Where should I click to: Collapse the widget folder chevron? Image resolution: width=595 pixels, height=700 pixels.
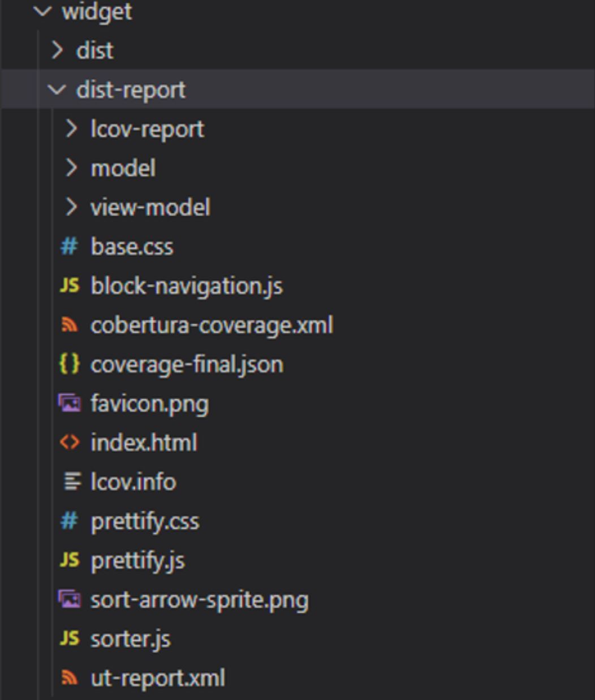pyautogui.click(x=42, y=11)
